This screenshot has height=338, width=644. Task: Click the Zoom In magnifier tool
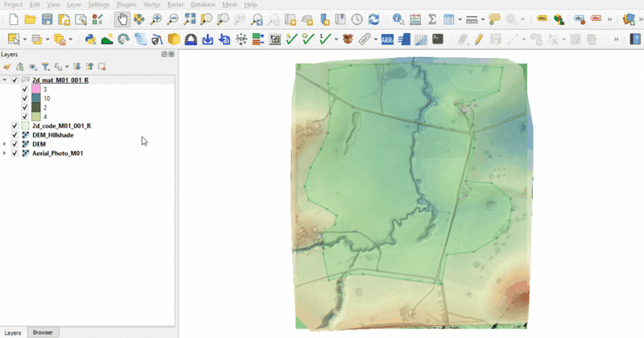click(155, 19)
